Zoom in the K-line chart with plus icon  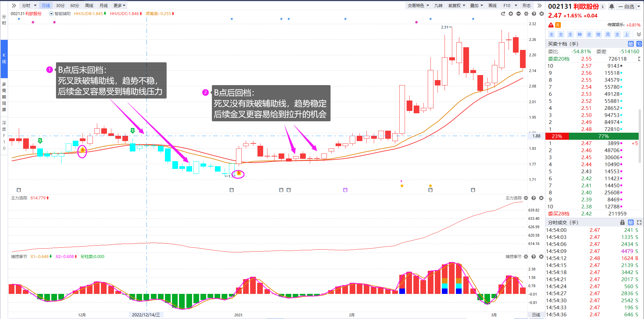point(511,14)
